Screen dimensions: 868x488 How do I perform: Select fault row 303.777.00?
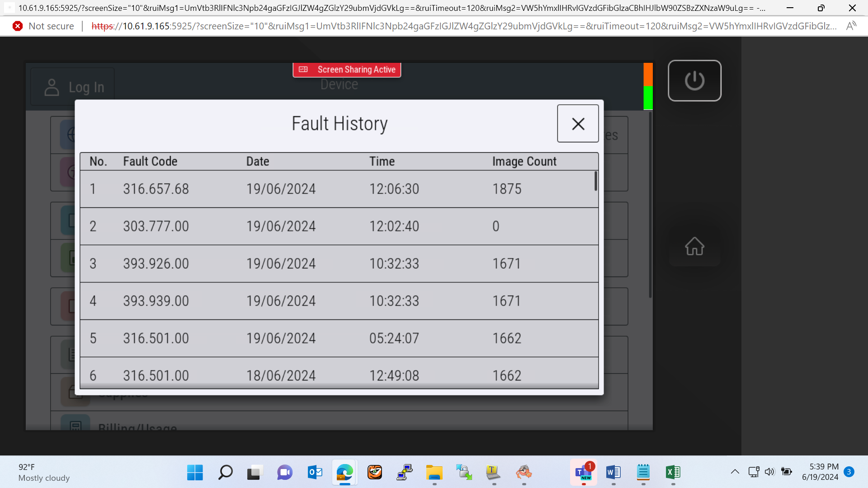pos(339,226)
